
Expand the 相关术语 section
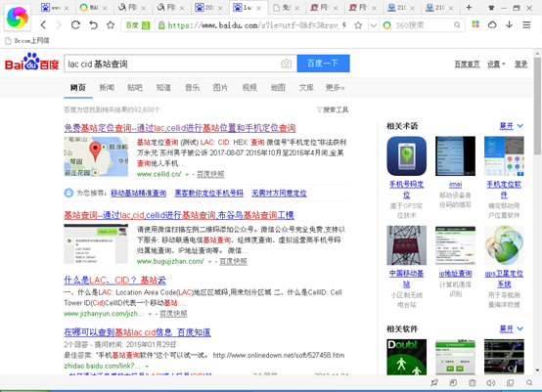pos(512,126)
